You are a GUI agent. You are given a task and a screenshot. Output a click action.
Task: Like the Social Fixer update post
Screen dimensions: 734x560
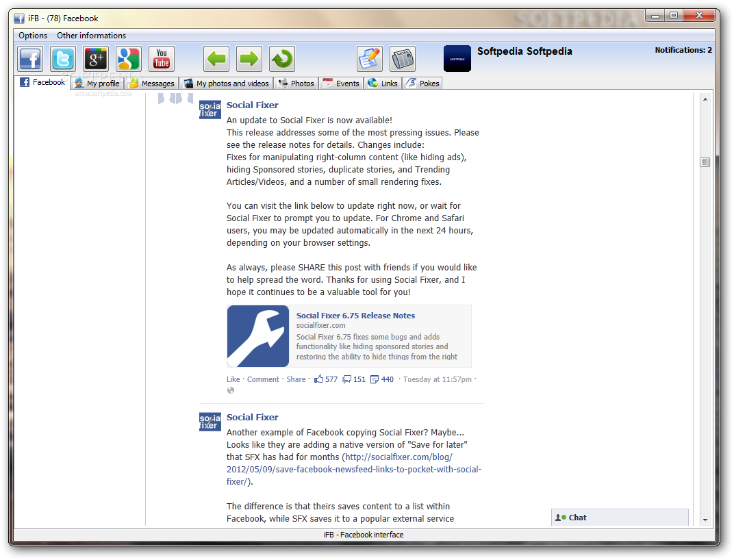pyautogui.click(x=233, y=379)
